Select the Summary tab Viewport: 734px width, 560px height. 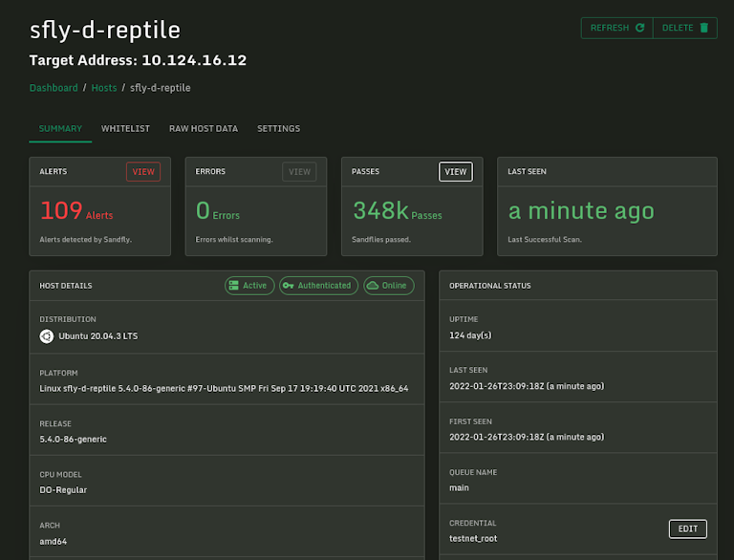click(x=60, y=129)
